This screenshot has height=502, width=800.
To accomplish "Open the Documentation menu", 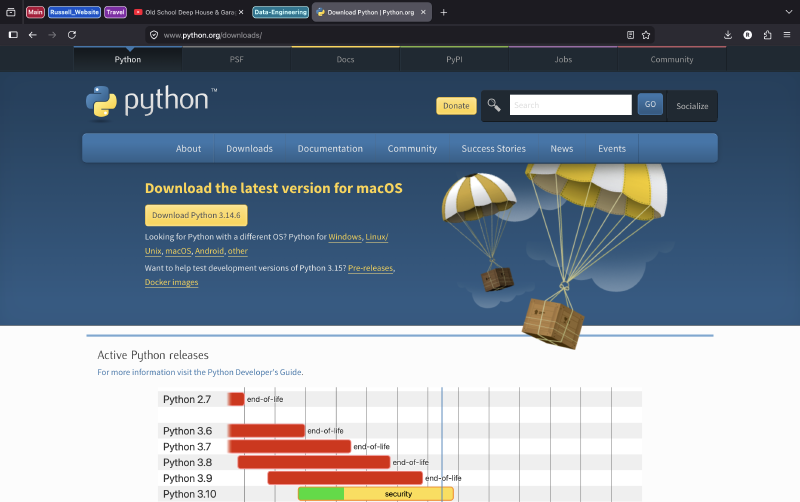I will [x=330, y=148].
